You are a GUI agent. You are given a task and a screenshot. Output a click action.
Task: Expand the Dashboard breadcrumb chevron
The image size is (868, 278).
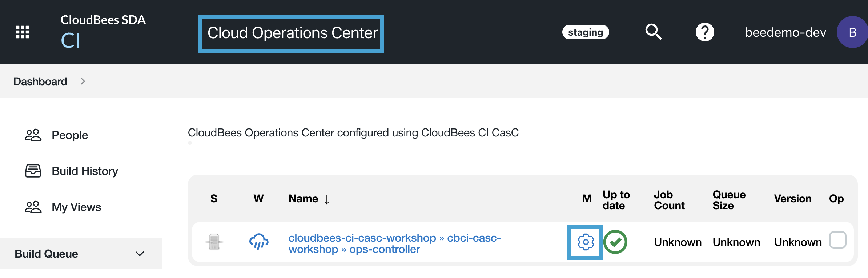pos(83,81)
